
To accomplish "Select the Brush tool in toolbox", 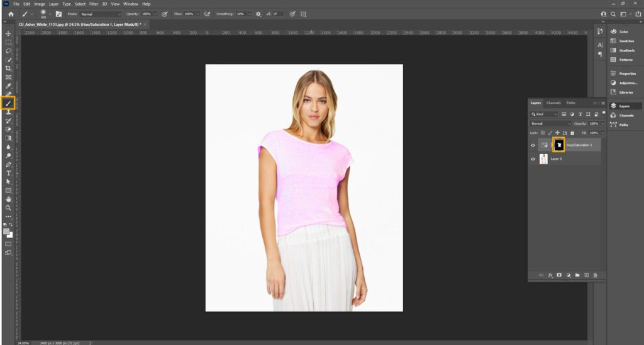I will (x=8, y=103).
